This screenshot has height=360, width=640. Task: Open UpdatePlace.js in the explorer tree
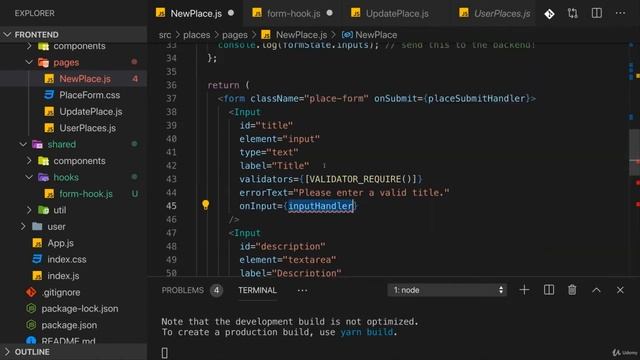pos(91,111)
